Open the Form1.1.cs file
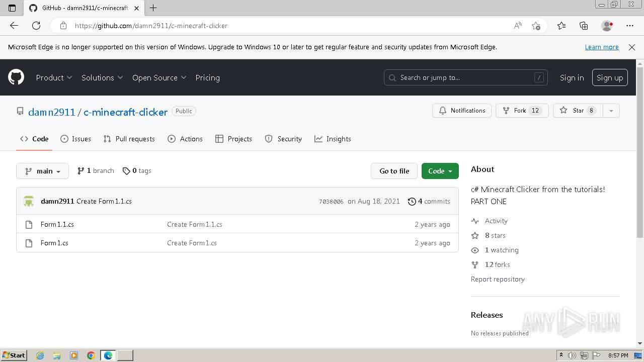Viewport: 644px width, 362px height. [57, 224]
